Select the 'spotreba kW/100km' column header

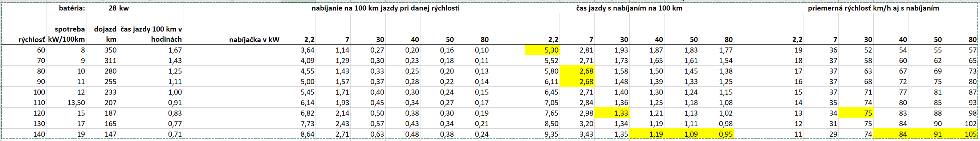click(66, 29)
